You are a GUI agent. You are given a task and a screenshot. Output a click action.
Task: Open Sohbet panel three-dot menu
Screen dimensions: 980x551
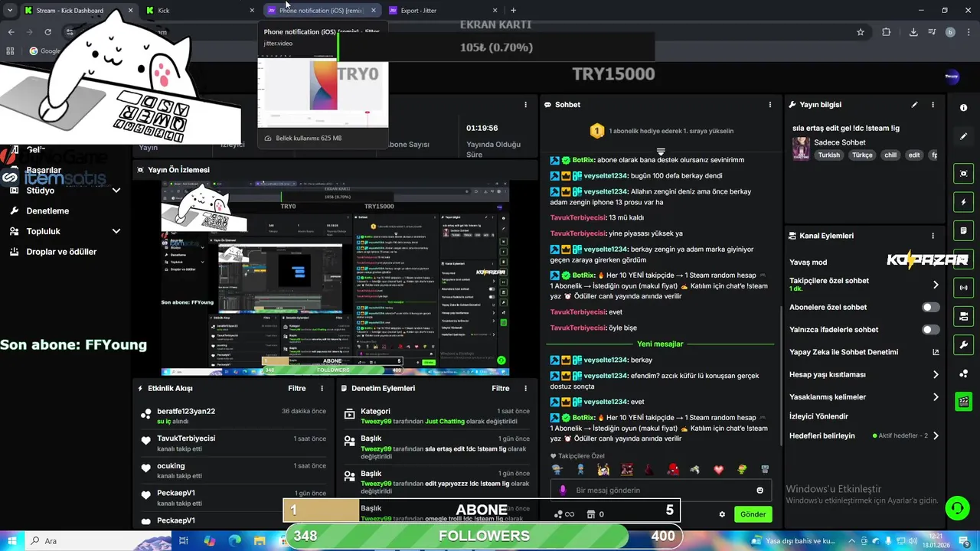click(x=770, y=105)
